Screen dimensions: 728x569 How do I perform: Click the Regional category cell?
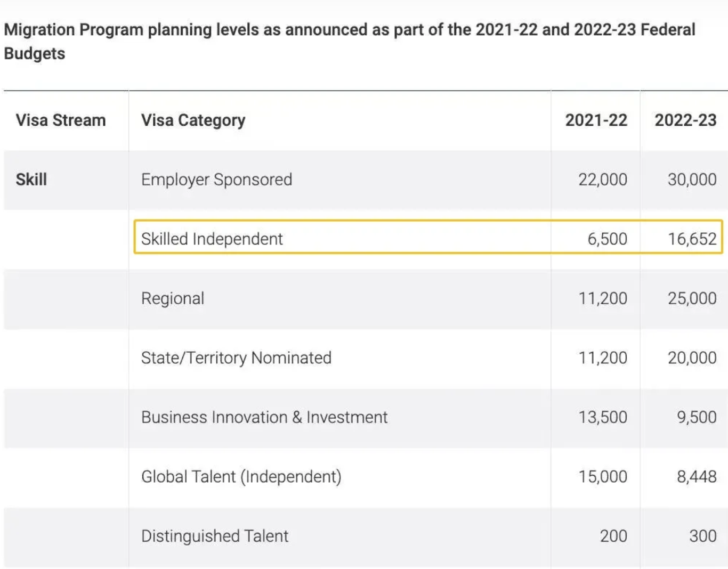[173, 298]
